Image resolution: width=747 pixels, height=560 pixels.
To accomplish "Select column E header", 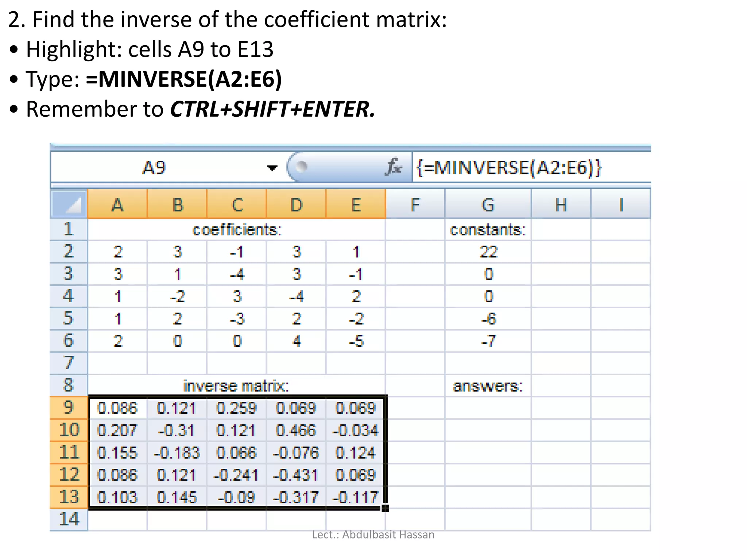I will pyautogui.click(x=356, y=204).
